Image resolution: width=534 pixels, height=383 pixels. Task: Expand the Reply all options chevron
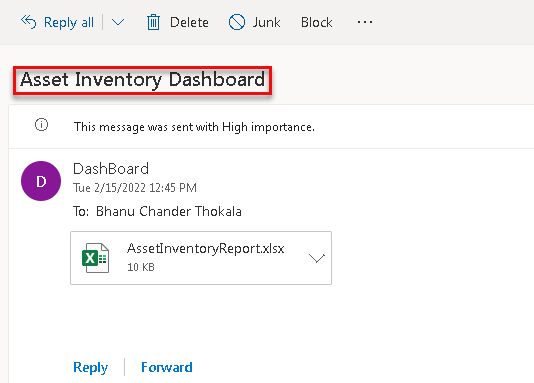click(118, 22)
